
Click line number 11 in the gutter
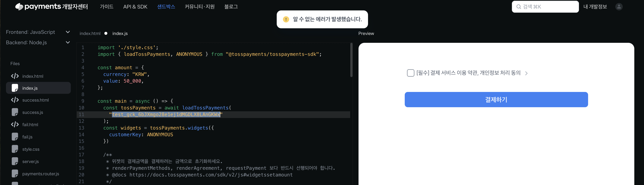[81, 115]
